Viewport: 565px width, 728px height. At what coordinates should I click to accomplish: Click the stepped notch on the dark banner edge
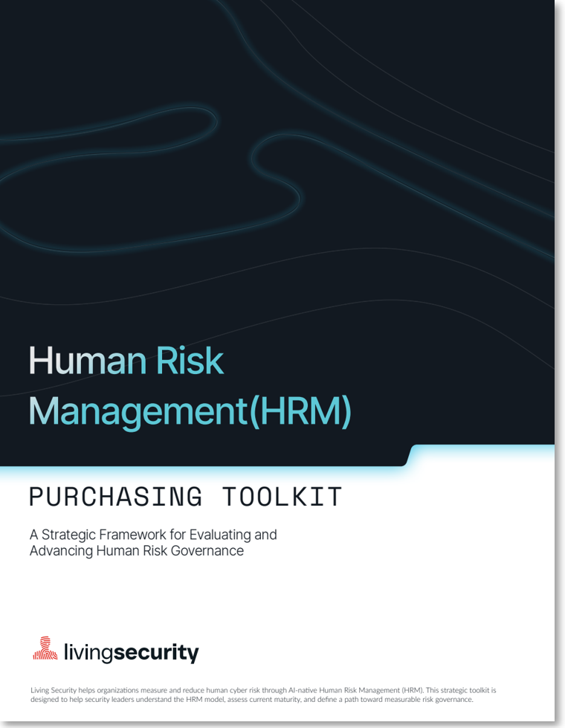click(x=409, y=455)
